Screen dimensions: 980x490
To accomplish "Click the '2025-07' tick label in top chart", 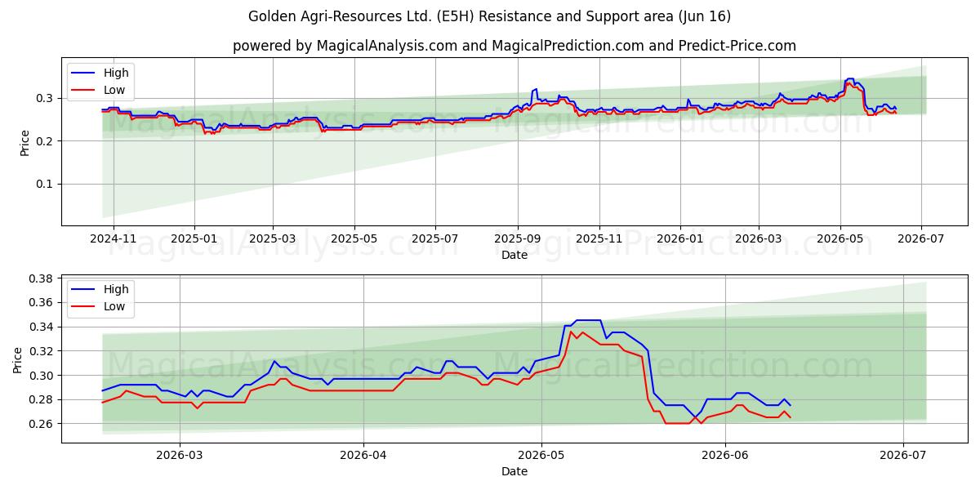I will [x=434, y=238].
